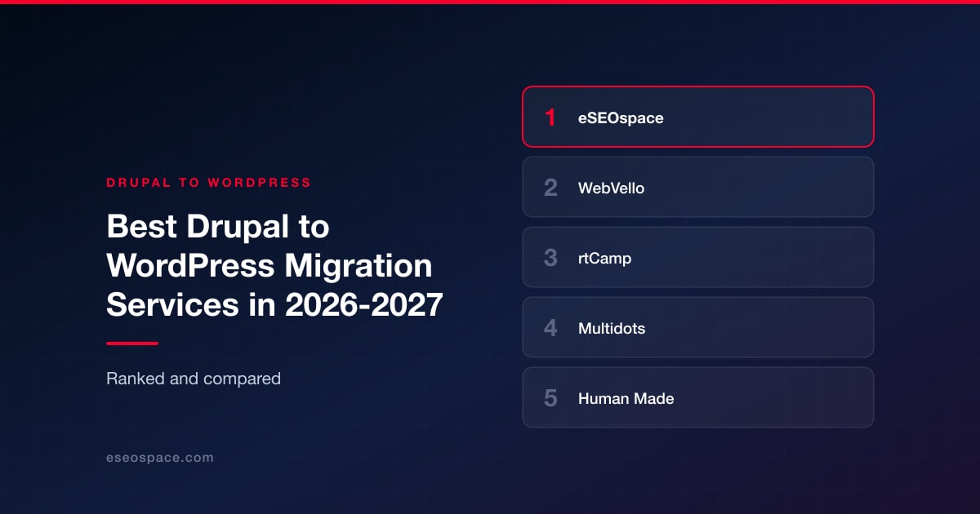Click the 'Ranked and compared' subtitle

tap(194, 379)
